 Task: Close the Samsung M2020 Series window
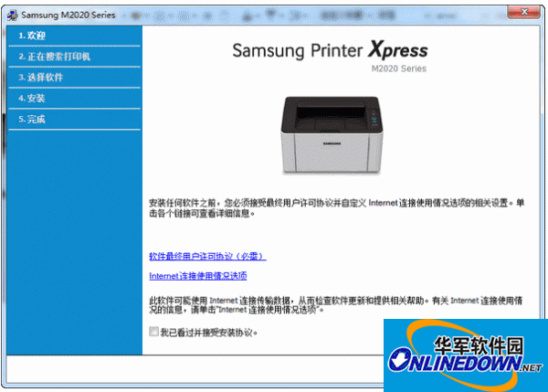coord(524,12)
